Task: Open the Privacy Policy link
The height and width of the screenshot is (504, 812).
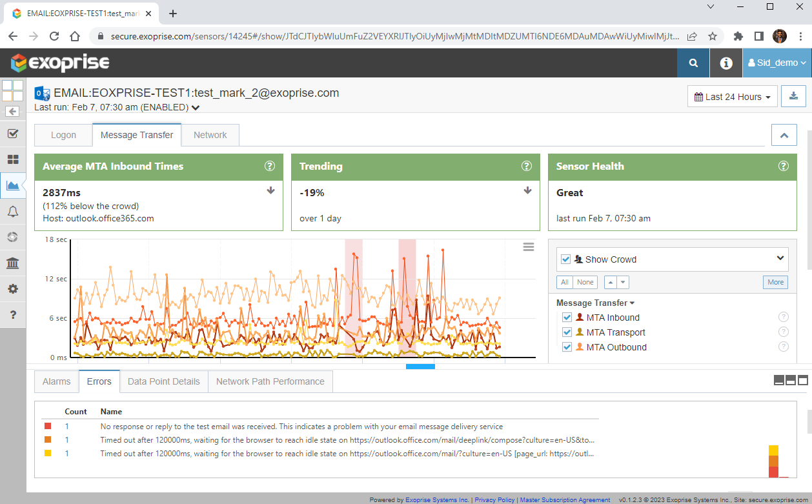Action: pyautogui.click(x=495, y=500)
